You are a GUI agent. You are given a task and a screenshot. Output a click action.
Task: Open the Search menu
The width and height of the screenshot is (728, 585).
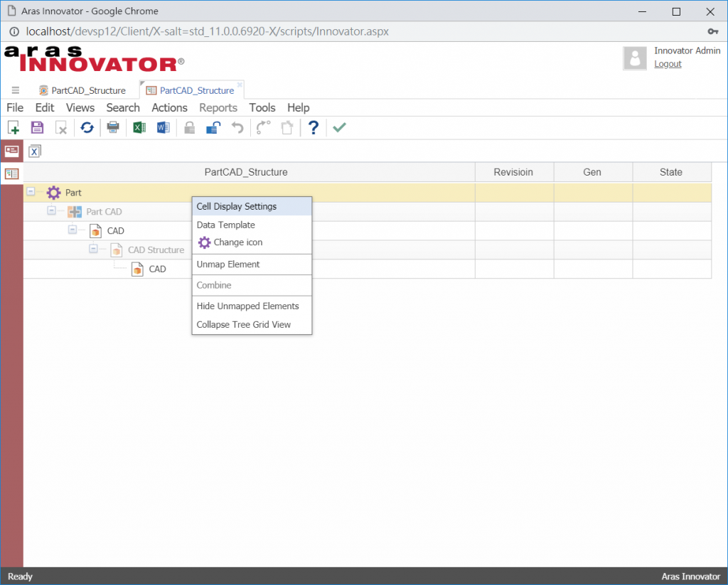coord(123,108)
